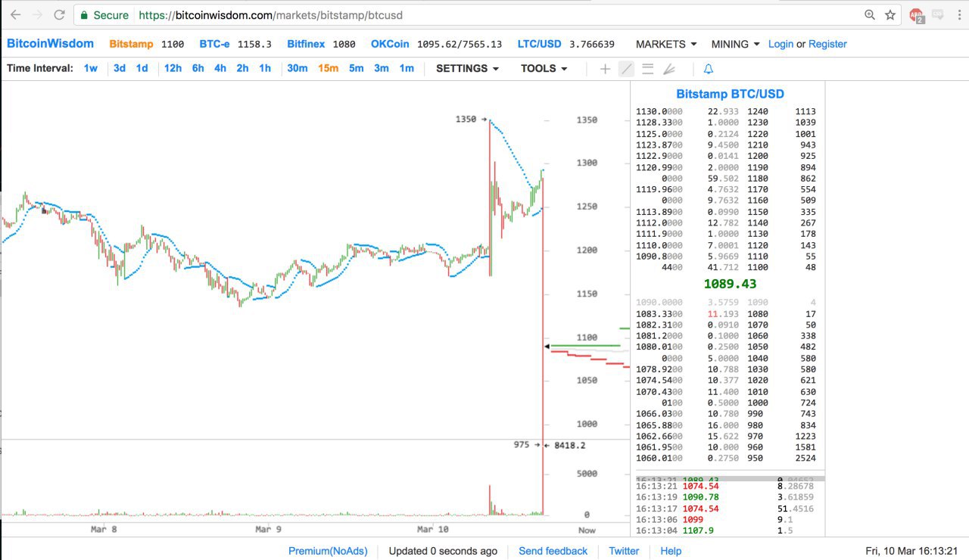Bookmark page with the star icon
Viewport: 969px width, 560px height.
coord(890,14)
